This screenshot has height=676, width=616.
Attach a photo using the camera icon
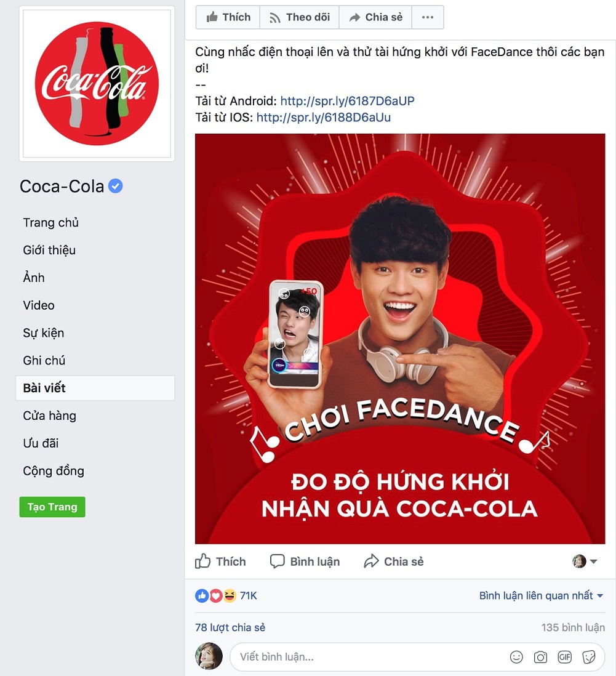click(x=540, y=657)
